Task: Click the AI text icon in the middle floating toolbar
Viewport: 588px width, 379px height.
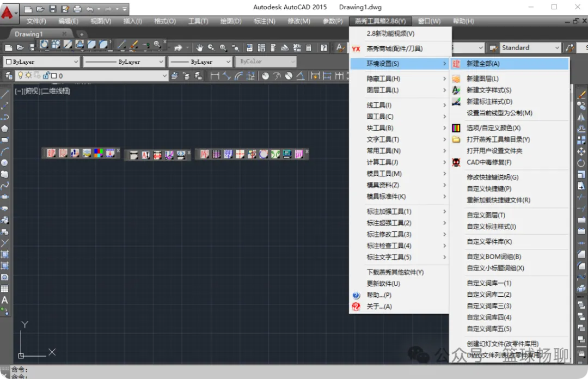Action: point(145,155)
